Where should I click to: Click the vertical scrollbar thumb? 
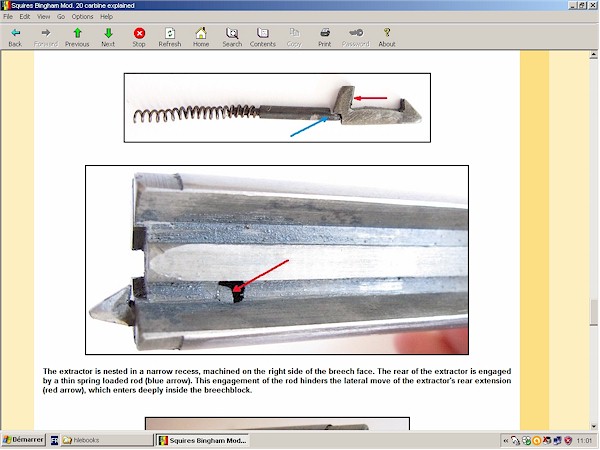tap(593, 312)
